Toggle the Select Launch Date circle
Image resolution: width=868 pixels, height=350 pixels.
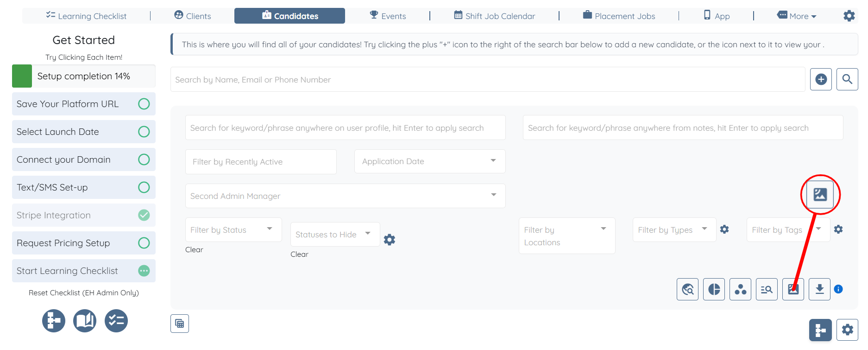[x=144, y=132]
